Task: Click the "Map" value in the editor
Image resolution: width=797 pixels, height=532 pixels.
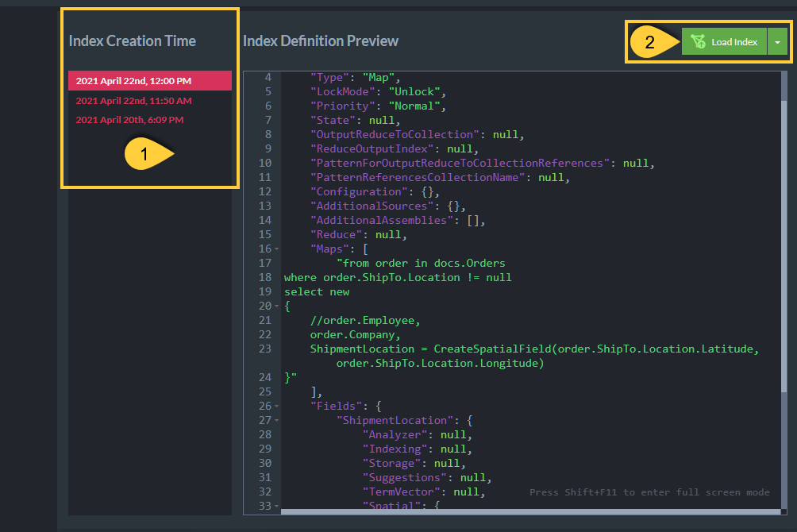Action: coord(379,77)
